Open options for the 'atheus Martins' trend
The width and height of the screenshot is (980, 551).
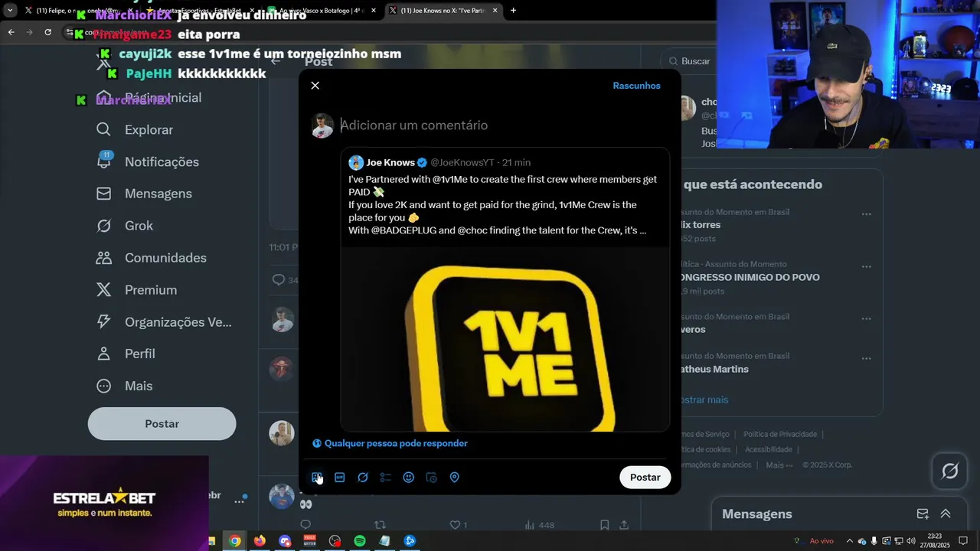tap(867, 358)
